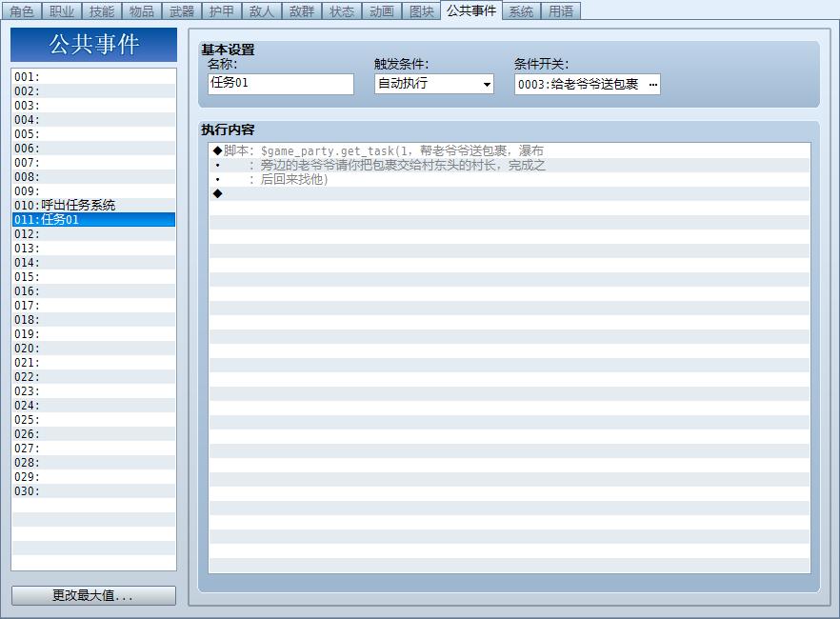Viewport: 840px width, 619px height.
Task: Click the 条件开关 field 0003:给老爷爷送包裹
Action: (x=587, y=84)
